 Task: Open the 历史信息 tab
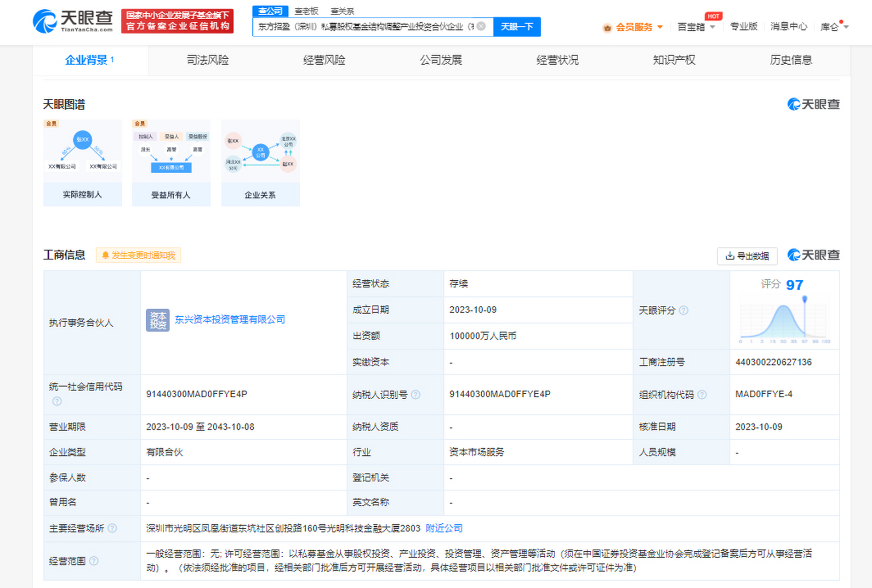[791, 60]
